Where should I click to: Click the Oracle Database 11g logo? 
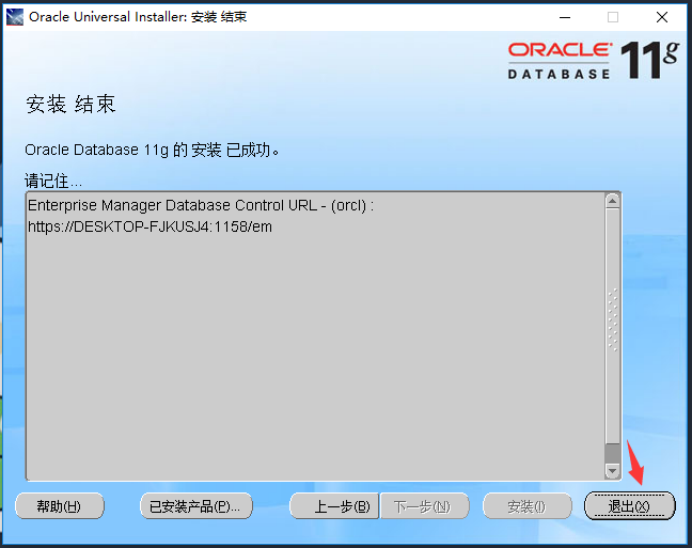pyautogui.click(x=593, y=60)
